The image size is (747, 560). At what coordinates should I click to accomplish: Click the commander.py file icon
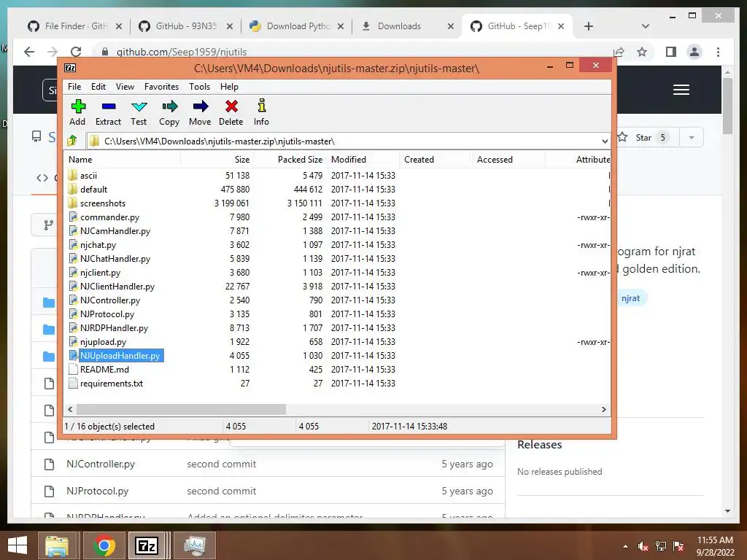(x=73, y=217)
